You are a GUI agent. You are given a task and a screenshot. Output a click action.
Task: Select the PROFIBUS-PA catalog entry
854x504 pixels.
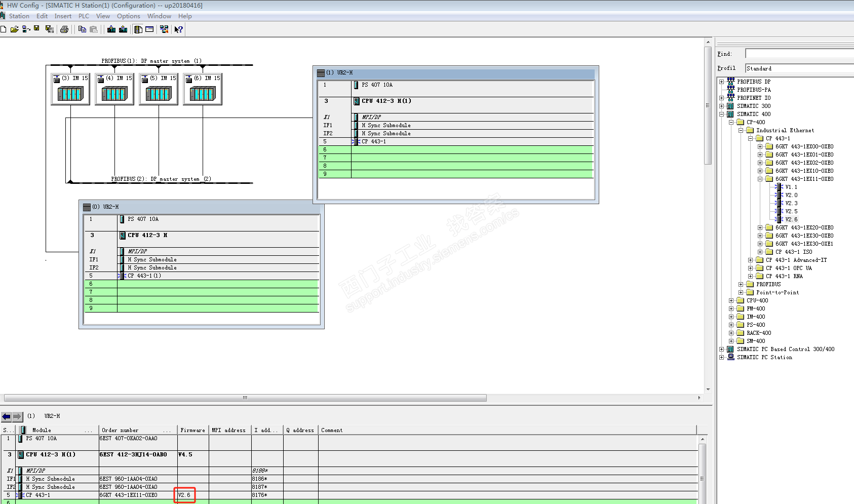754,90
